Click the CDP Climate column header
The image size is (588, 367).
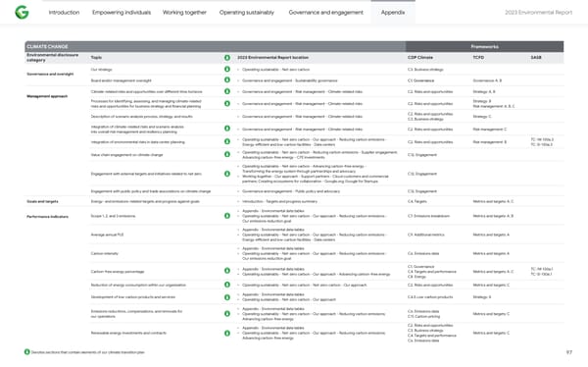coord(420,58)
